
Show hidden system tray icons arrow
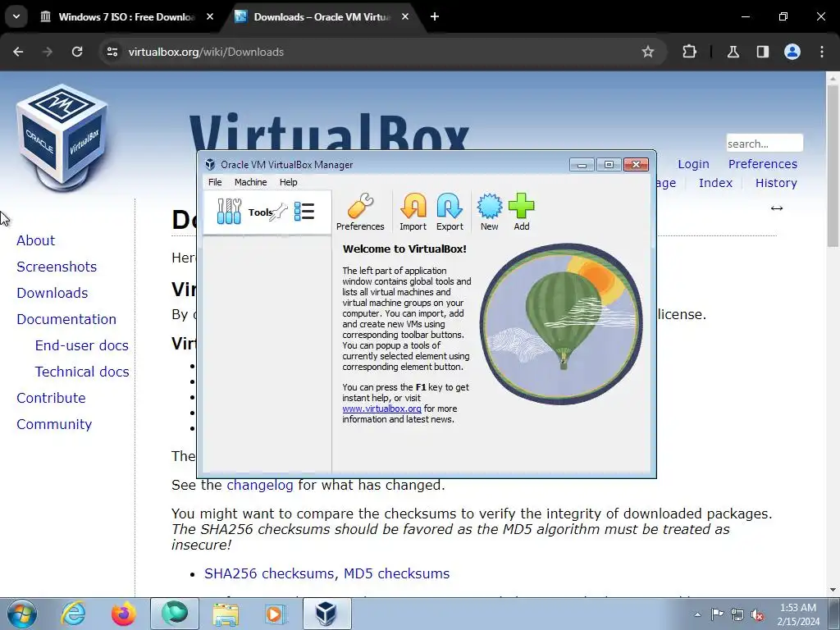click(697, 614)
